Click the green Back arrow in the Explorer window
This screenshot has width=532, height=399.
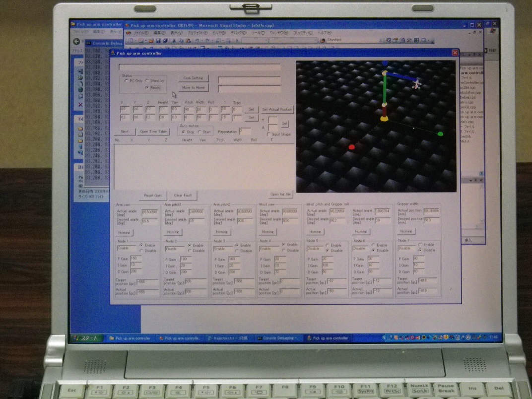tap(77, 41)
